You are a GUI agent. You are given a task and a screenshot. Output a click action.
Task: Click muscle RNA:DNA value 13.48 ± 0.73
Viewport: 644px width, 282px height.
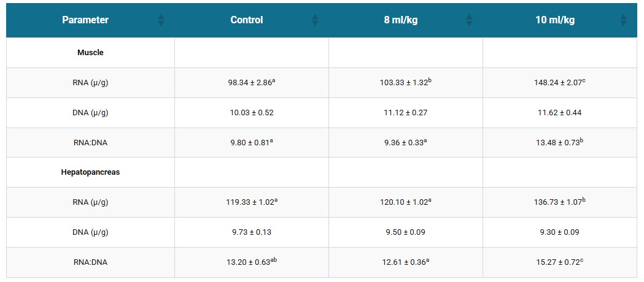point(561,142)
